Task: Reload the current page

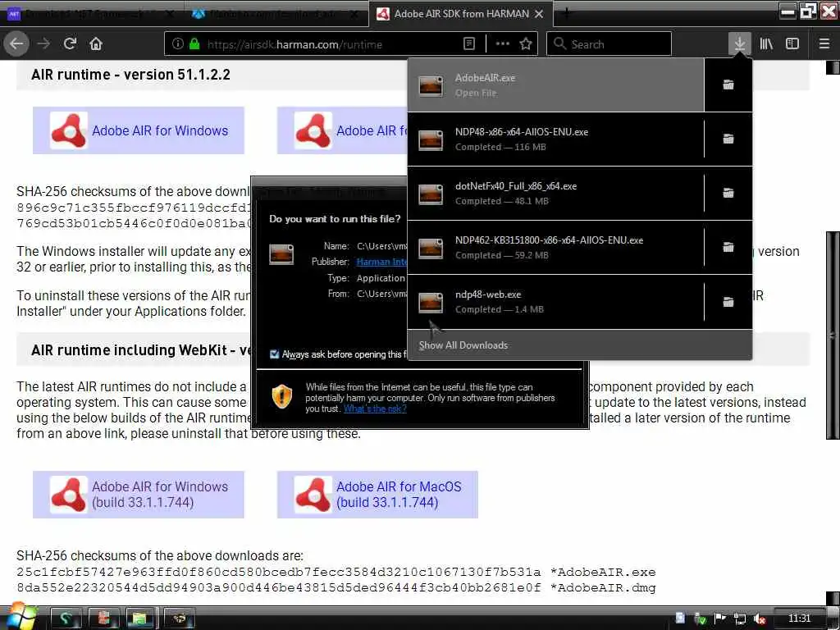Action: [x=70, y=43]
